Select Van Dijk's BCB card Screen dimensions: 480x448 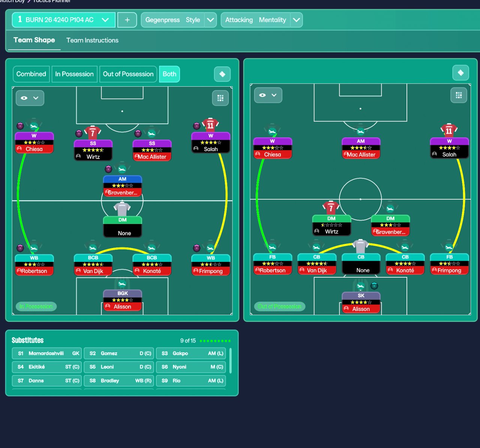(93, 265)
